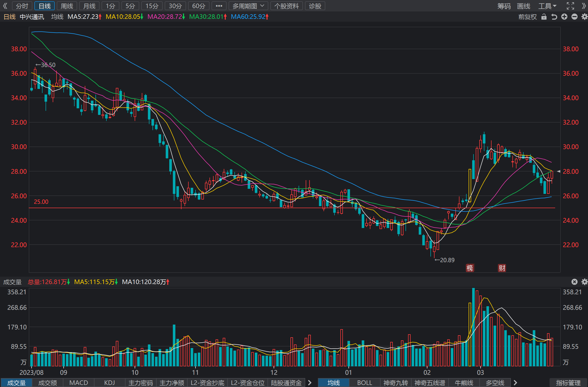Viewport: 588px width, 387px height.
Task: Click the collapse left double-chevron icon
Action: coord(5,6)
